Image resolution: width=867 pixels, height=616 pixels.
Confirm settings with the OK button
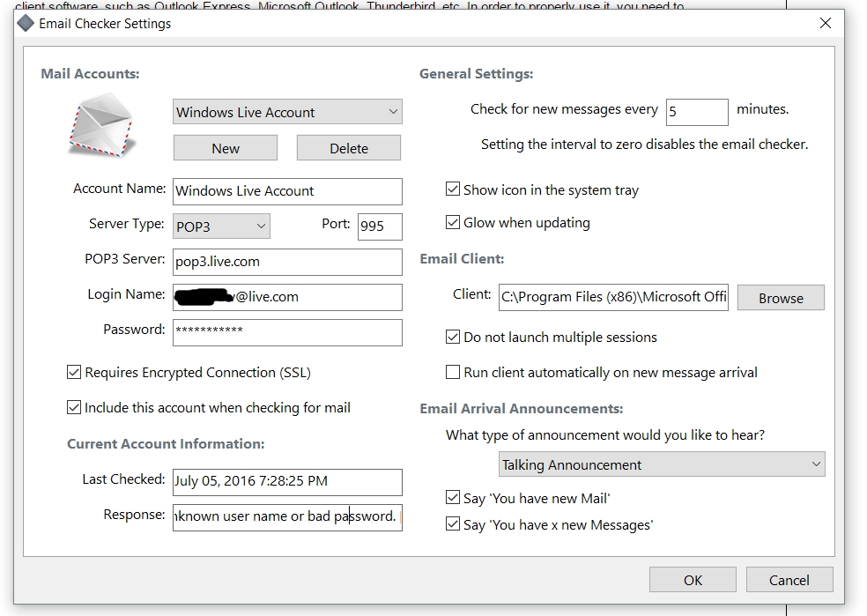(x=693, y=579)
